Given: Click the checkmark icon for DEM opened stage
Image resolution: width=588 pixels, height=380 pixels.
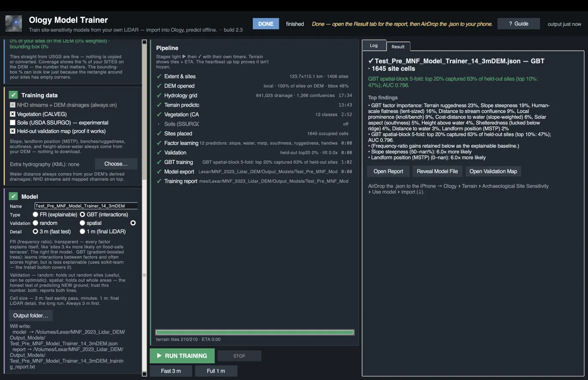Looking at the screenshot, I should coord(159,86).
